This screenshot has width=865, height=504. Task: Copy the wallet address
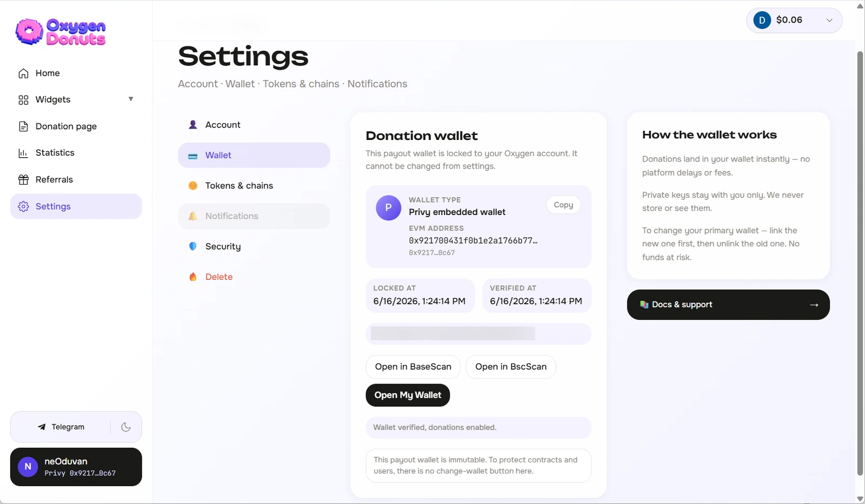point(563,205)
